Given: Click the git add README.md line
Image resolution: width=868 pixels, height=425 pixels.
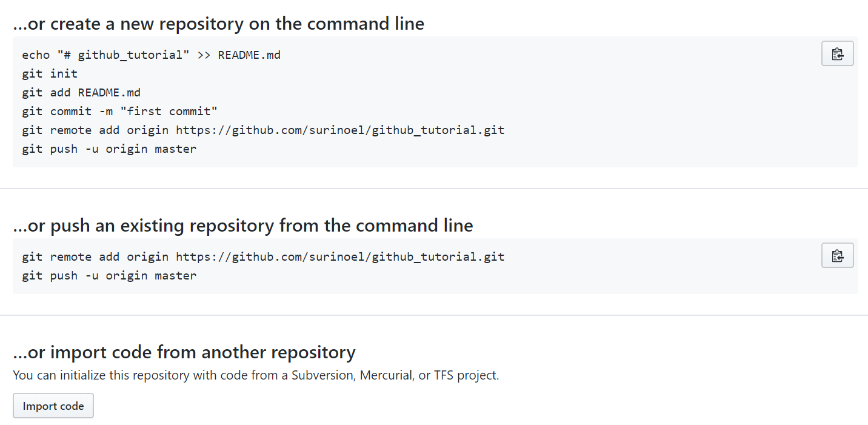Looking at the screenshot, I should click(81, 93).
